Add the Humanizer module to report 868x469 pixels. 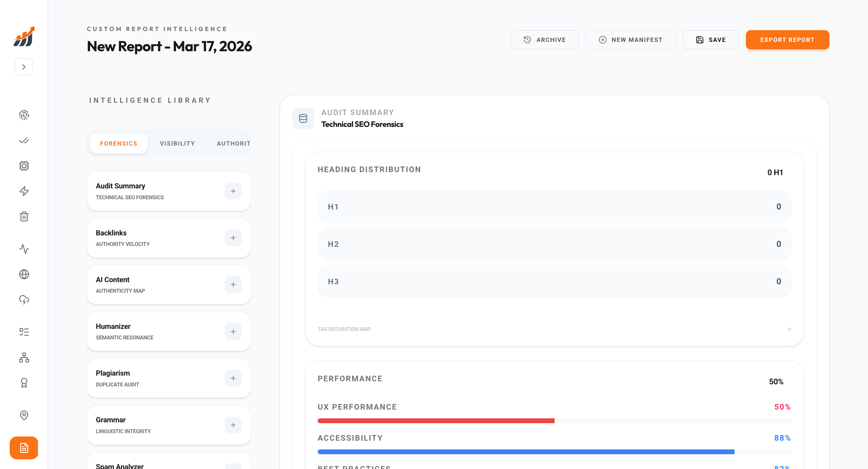point(233,332)
